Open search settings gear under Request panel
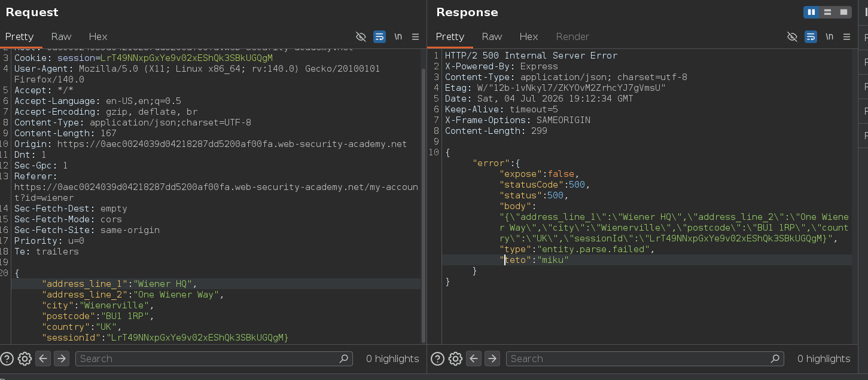The image size is (868, 380). point(25,358)
